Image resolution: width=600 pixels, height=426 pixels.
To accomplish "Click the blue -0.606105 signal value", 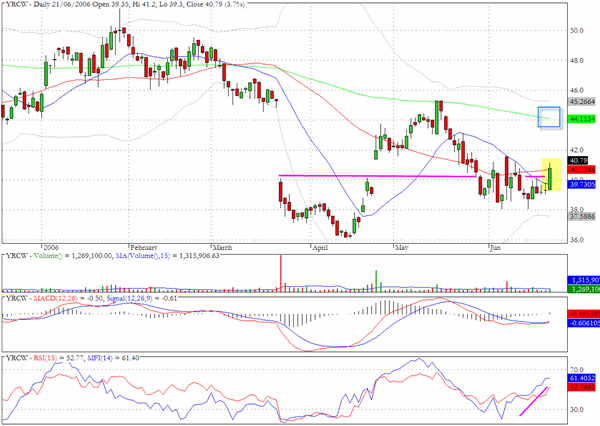I will pos(583,323).
